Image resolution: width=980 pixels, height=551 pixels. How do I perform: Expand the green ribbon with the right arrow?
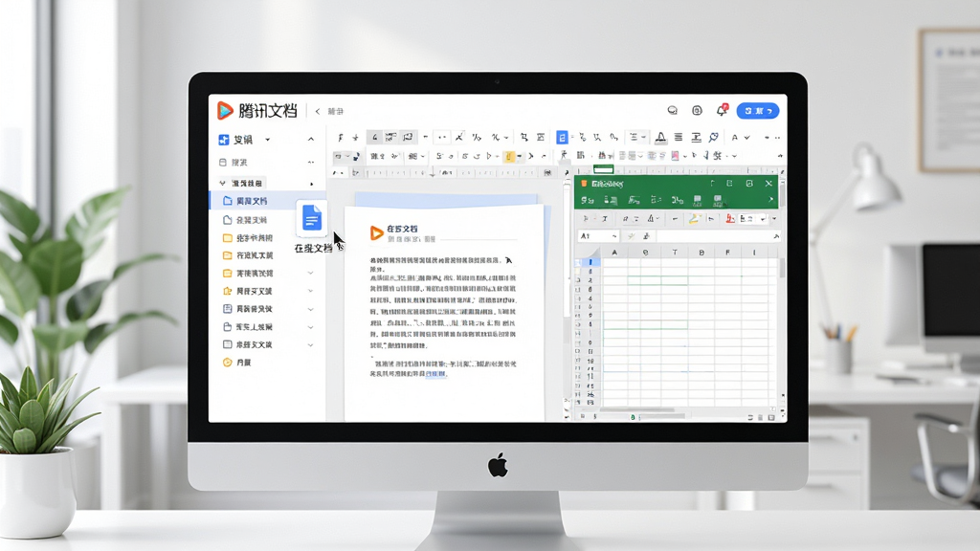[x=770, y=199]
